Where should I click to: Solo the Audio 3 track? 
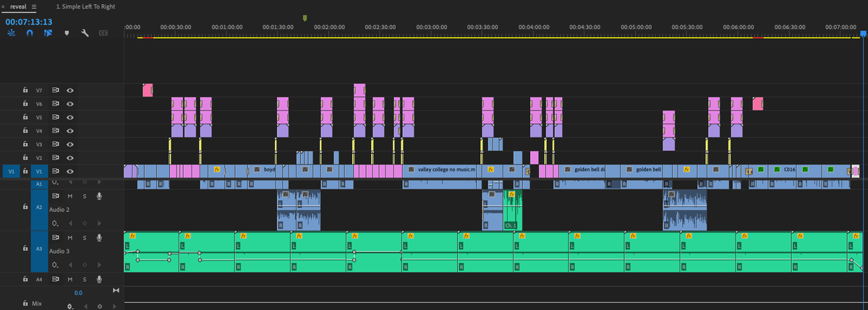pyautogui.click(x=84, y=238)
